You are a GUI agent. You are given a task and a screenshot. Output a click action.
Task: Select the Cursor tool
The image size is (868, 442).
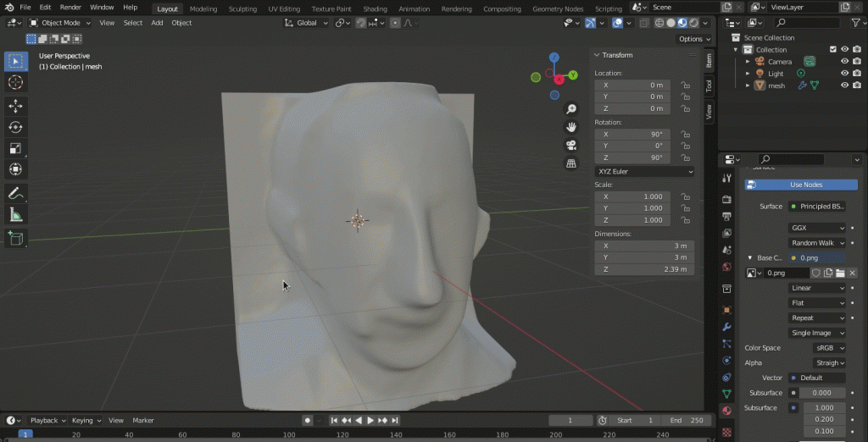pos(16,82)
